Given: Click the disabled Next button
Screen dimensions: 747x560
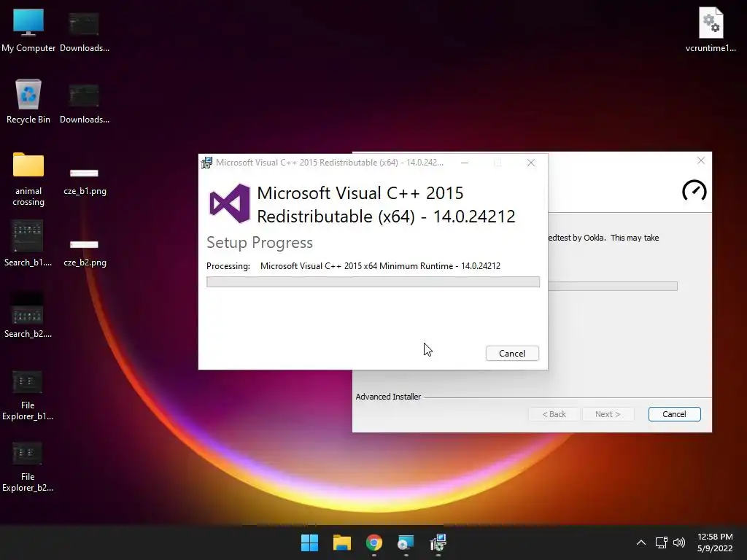Looking at the screenshot, I should pos(608,414).
